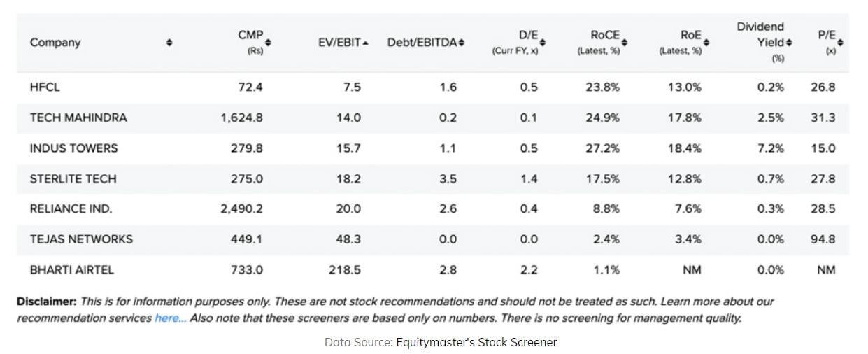Open the 'here...' recommendation services link
This screenshot has width=868, height=354.
pos(171,318)
